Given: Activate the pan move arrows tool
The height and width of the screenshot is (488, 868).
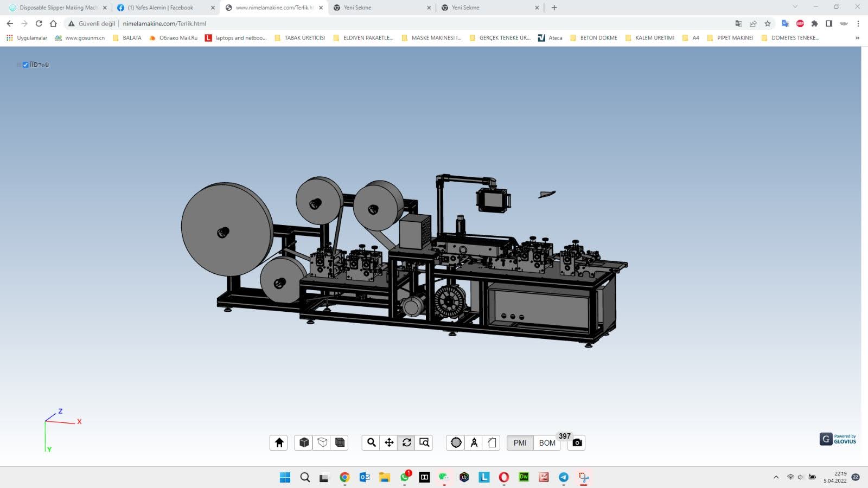Looking at the screenshot, I should click(389, 442).
